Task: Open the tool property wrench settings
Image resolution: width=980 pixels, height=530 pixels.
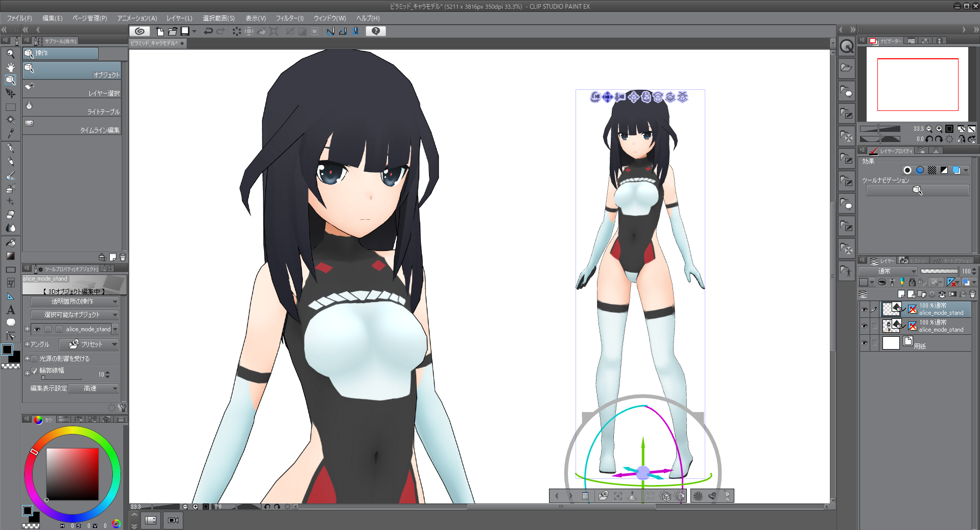Action: coord(122,407)
